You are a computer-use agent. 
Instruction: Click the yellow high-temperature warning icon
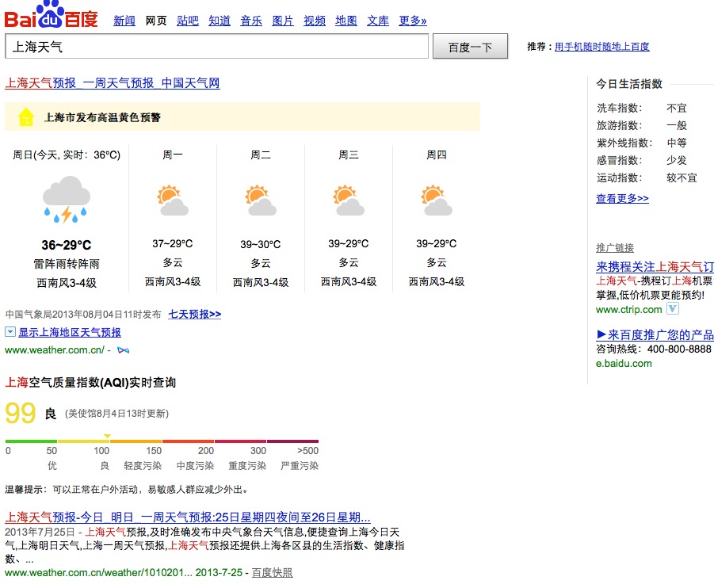(x=26, y=116)
